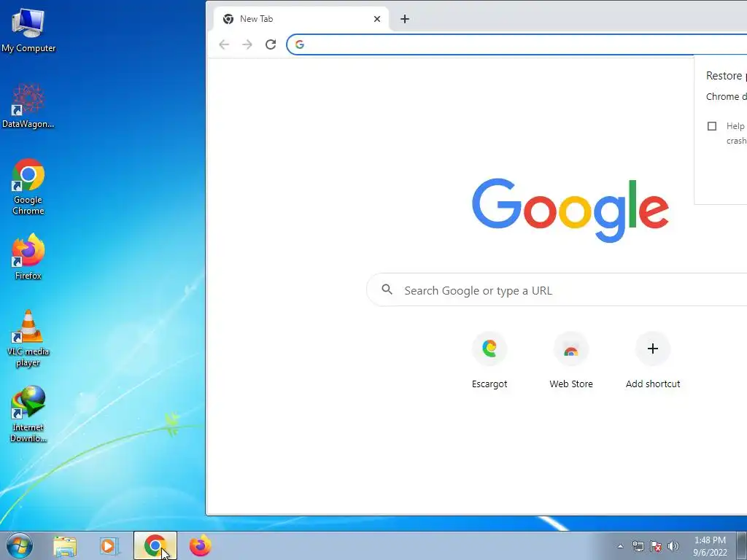Open the Action Center flag icon

(x=656, y=546)
